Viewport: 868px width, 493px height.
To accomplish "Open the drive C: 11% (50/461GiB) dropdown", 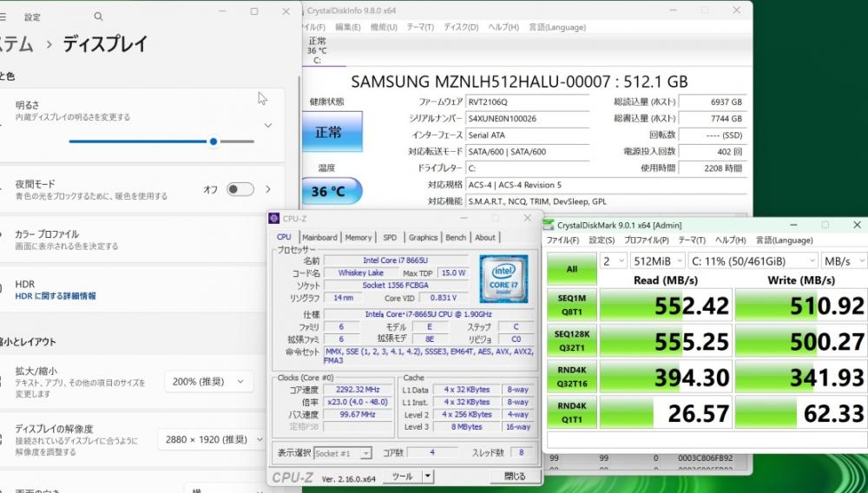I will (753, 261).
